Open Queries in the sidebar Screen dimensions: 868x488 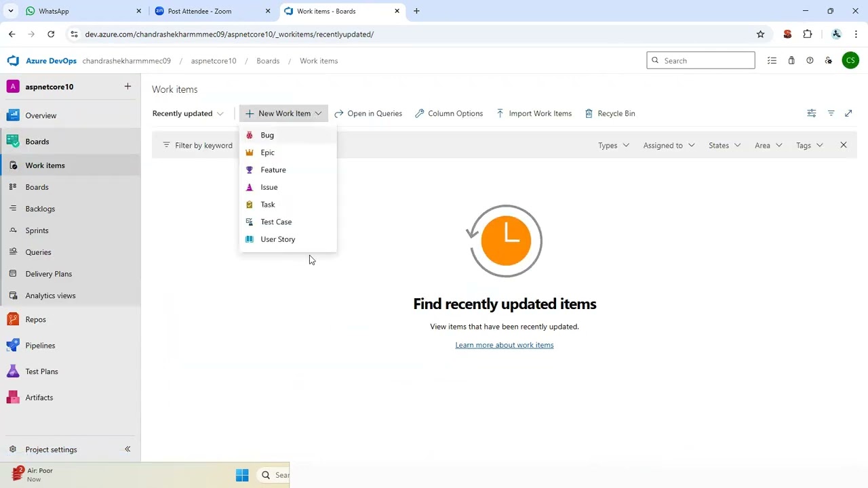point(71,252)
